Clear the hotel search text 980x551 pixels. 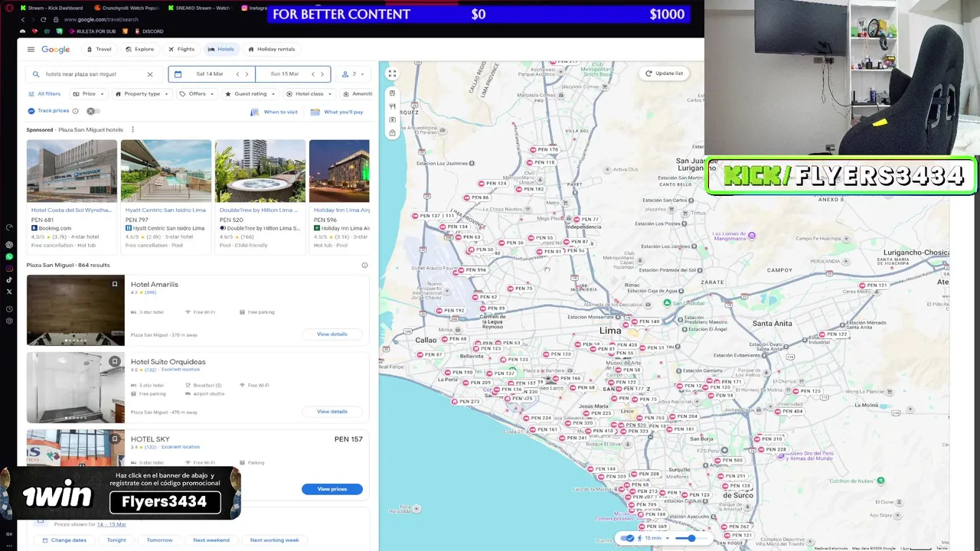150,74
